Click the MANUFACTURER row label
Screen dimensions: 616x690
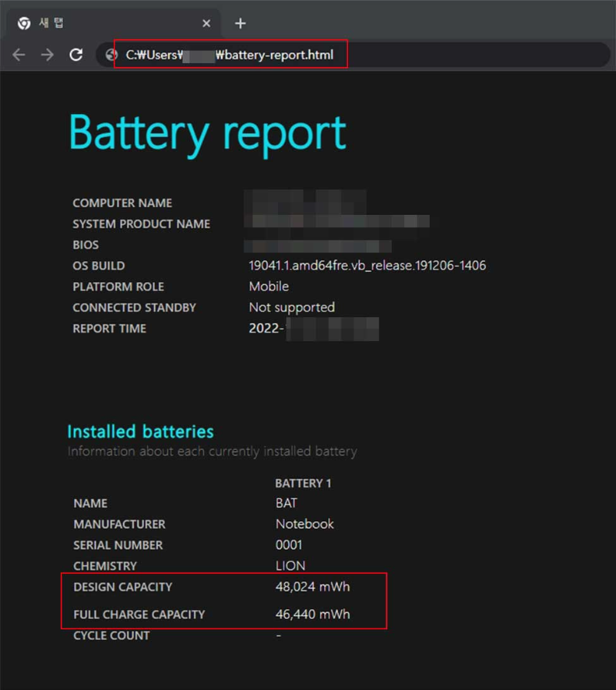point(119,524)
